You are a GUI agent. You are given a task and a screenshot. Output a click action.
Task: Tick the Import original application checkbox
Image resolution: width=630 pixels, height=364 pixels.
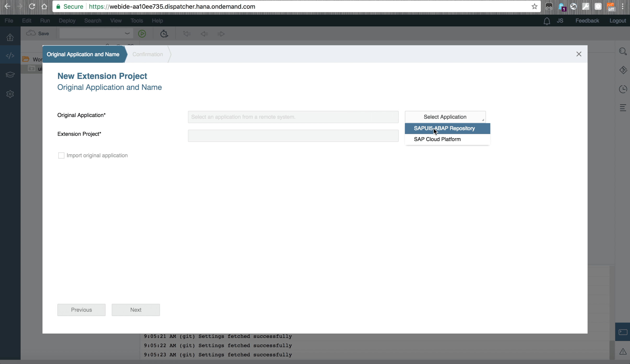[x=61, y=155]
